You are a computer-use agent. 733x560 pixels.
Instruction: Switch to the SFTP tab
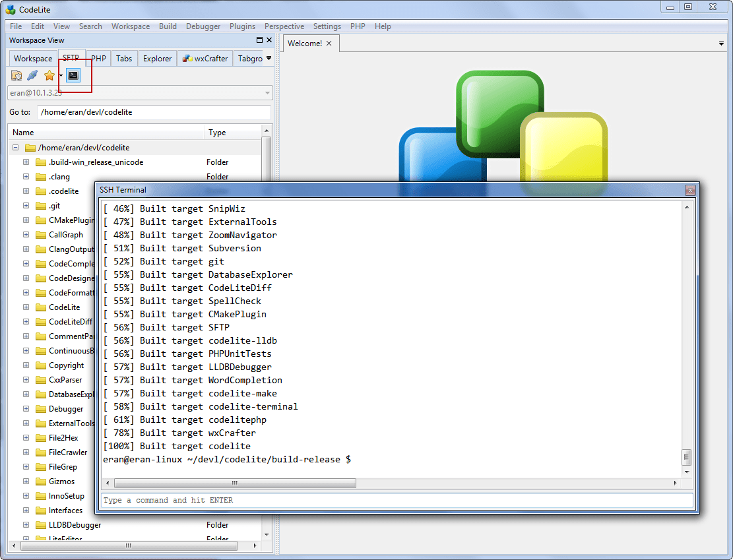[x=71, y=58]
